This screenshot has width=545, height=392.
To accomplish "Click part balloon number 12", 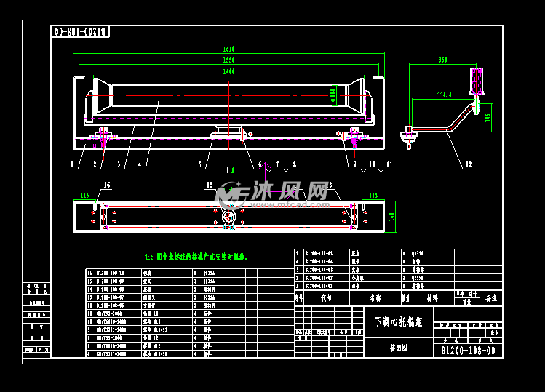I will [x=469, y=164].
